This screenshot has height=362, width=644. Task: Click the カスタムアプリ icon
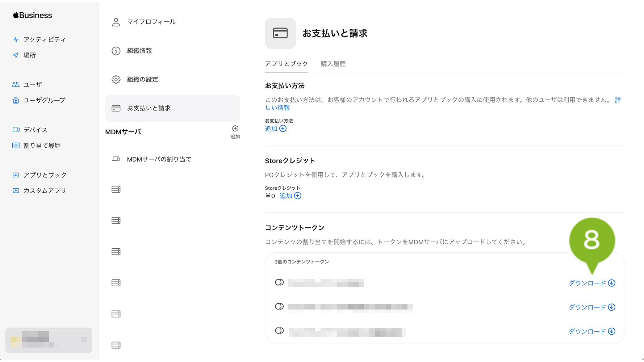coord(16,190)
